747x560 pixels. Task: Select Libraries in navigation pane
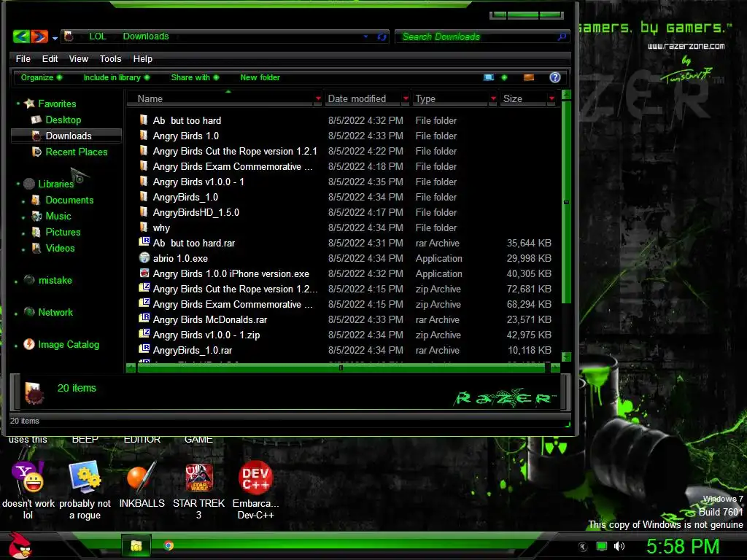point(55,183)
